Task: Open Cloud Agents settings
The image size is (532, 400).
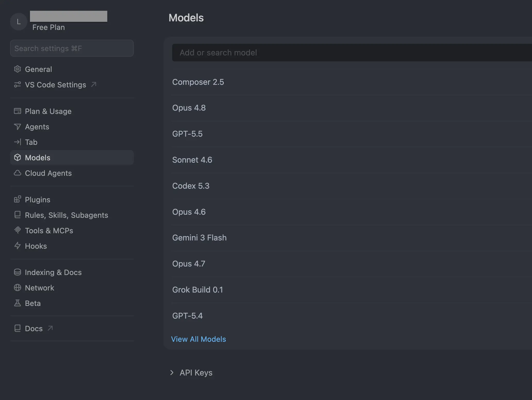Action: [72, 173]
